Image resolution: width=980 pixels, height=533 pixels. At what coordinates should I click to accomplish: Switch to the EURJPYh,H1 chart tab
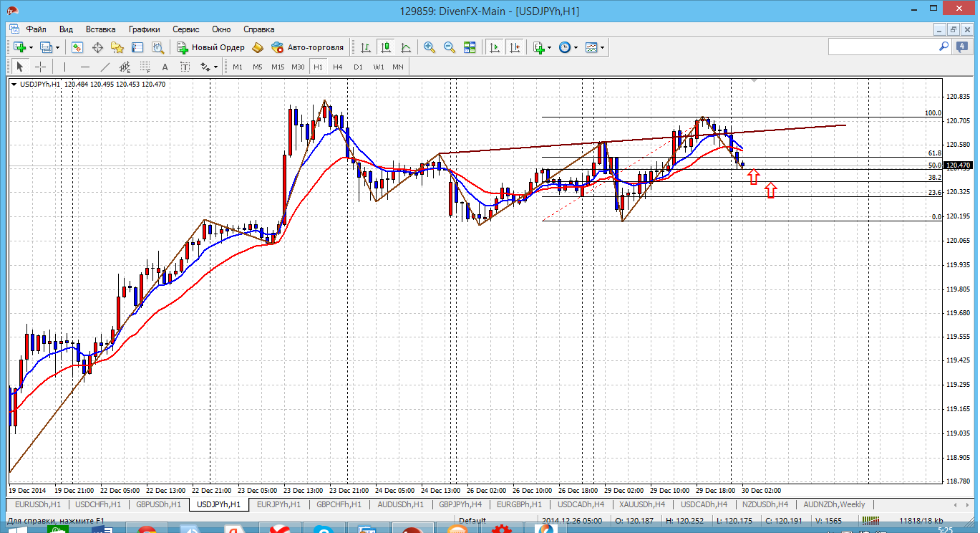coord(278,504)
